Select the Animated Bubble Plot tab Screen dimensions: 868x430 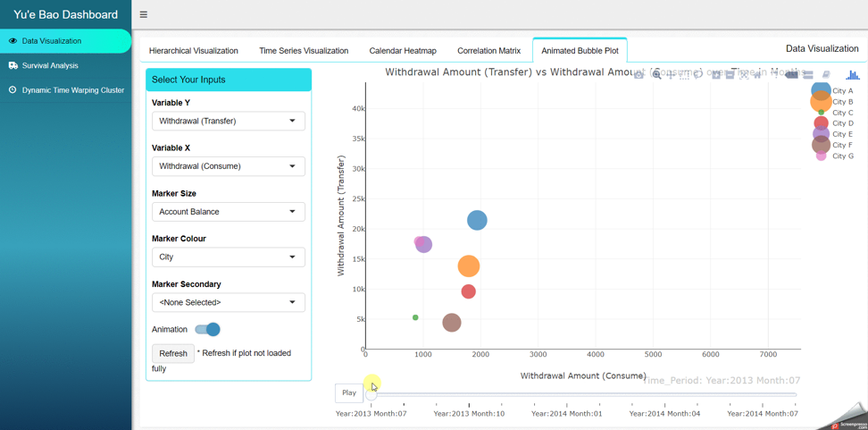(x=580, y=50)
